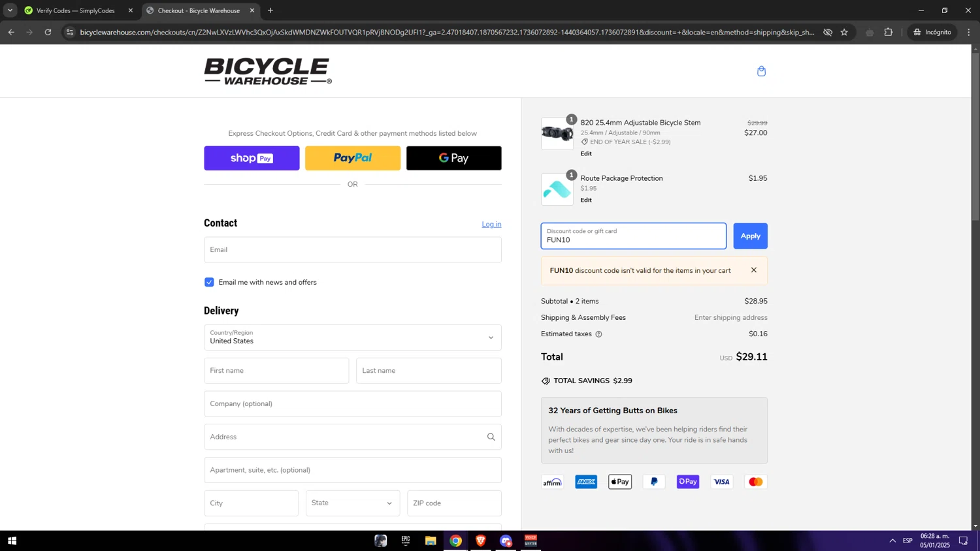
Task: Focus the Company (optional) field
Action: coord(353,404)
